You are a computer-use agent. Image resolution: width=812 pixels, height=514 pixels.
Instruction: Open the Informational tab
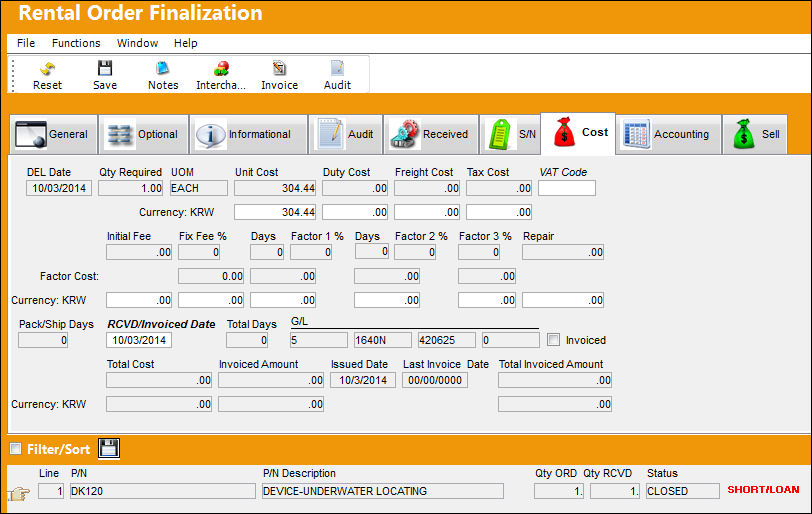249,135
